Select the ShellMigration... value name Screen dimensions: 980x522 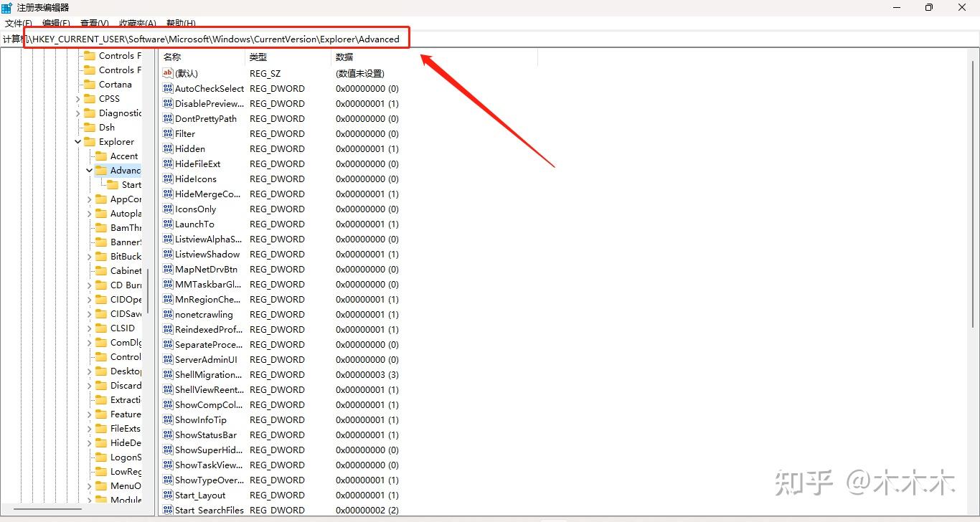(209, 374)
